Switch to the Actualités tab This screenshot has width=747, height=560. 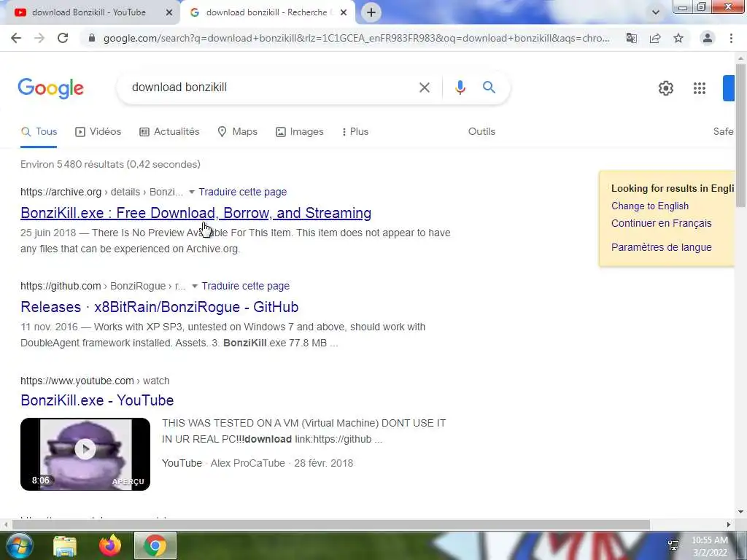[x=169, y=131]
